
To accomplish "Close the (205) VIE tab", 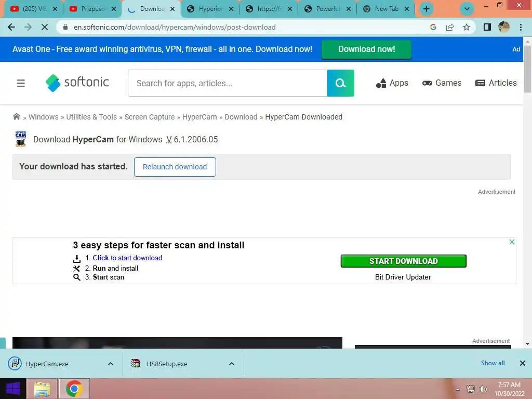I will (55, 9).
